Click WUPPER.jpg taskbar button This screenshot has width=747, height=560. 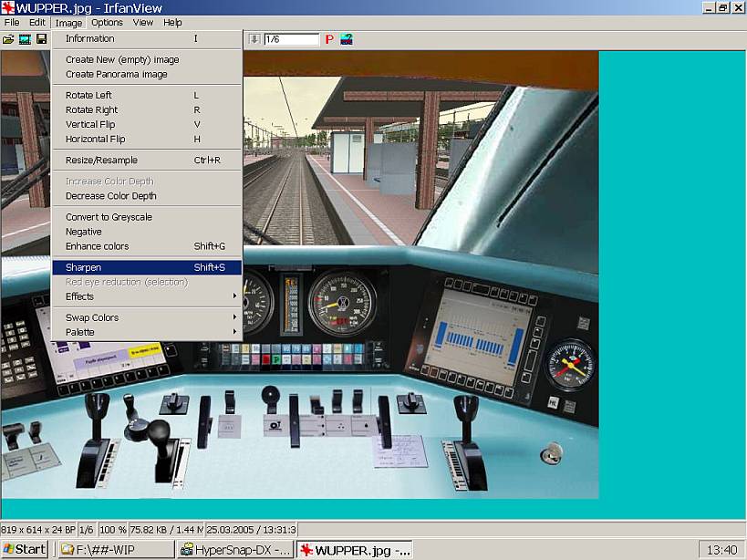click(355, 550)
